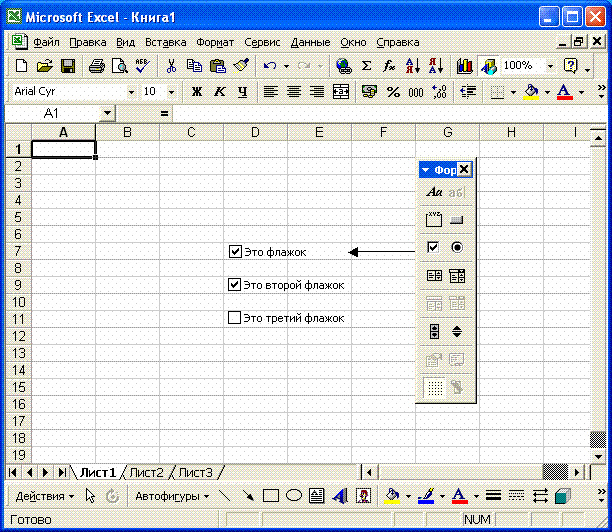Toggle bold Ж formatting
612x532 pixels.
coord(197,92)
